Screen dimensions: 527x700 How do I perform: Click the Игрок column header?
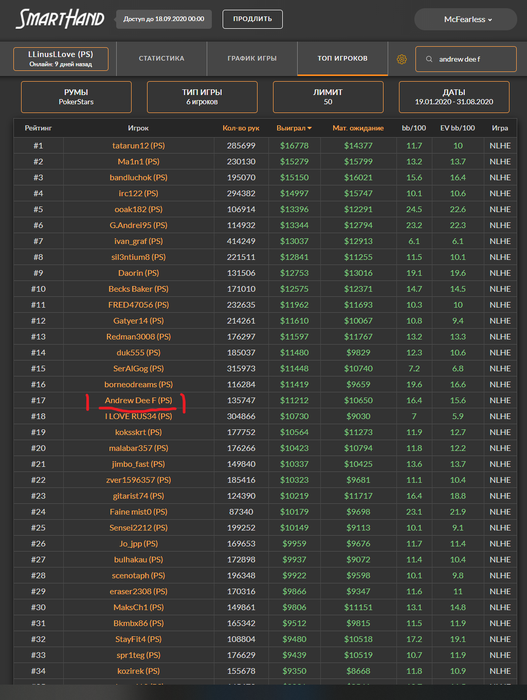point(138,128)
